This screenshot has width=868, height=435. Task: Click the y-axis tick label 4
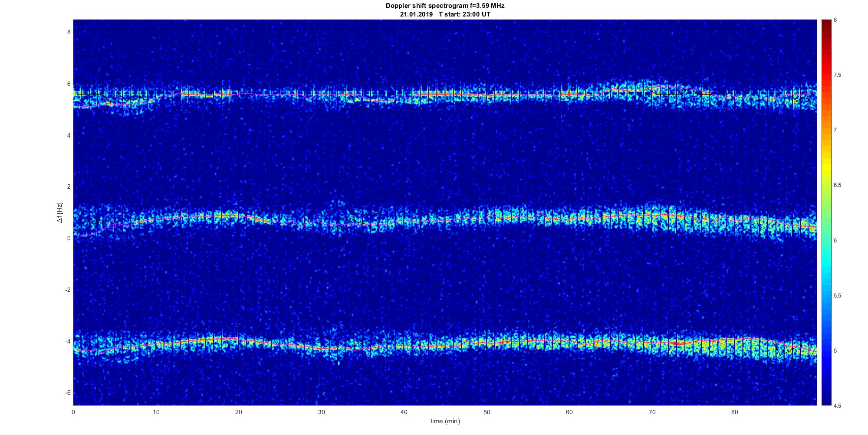(x=69, y=135)
